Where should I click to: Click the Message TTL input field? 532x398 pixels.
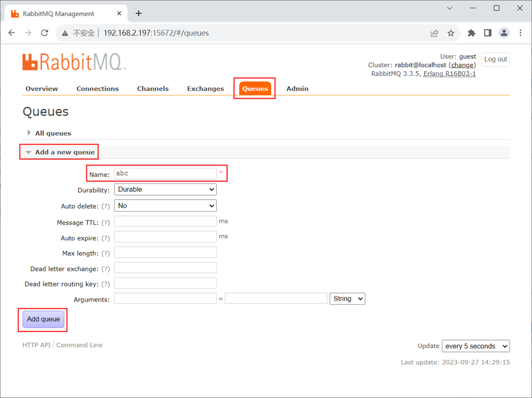(165, 221)
